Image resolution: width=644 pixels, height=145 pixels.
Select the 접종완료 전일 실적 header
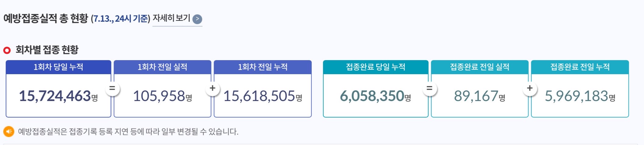pos(480,67)
